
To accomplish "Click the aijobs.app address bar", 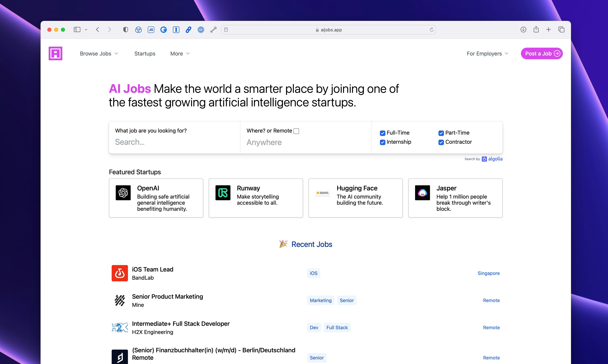I will [328, 30].
